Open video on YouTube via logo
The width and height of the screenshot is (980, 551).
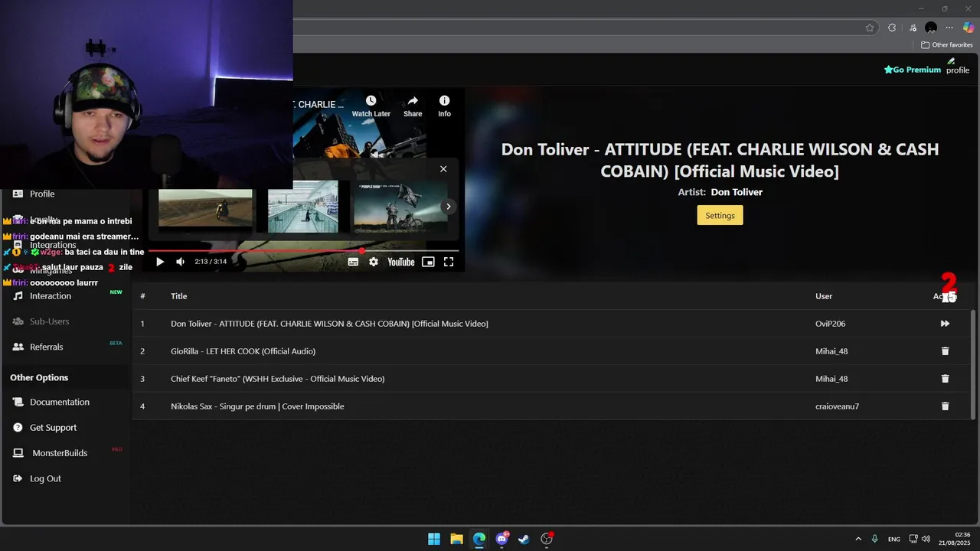pos(401,262)
